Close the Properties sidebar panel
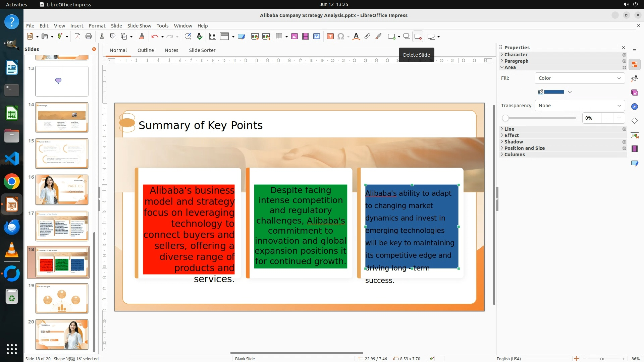Image resolution: width=644 pixels, height=362 pixels. [624, 48]
